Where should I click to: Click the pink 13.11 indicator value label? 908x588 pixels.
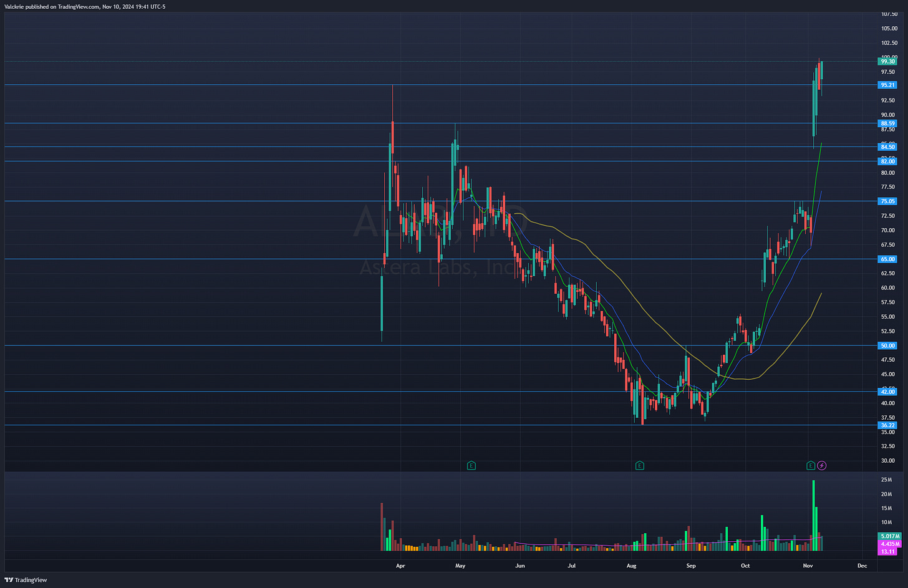click(x=887, y=552)
